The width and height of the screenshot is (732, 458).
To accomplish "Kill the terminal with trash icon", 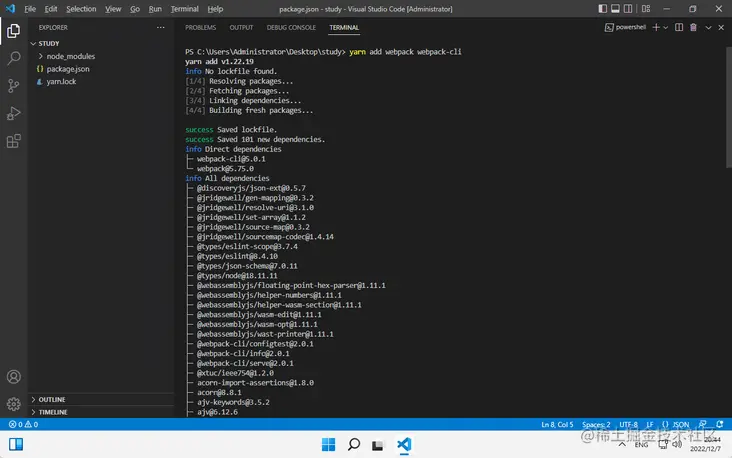I will point(693,28).
